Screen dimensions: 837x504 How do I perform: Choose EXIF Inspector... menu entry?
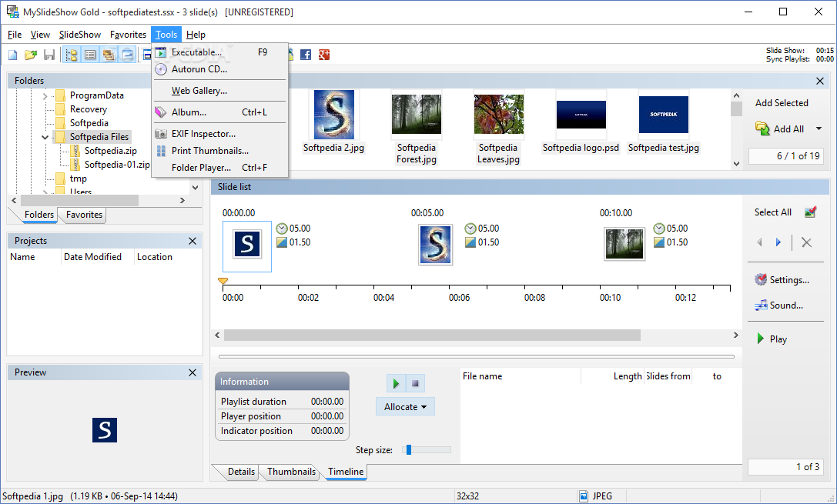click(220, 134)
